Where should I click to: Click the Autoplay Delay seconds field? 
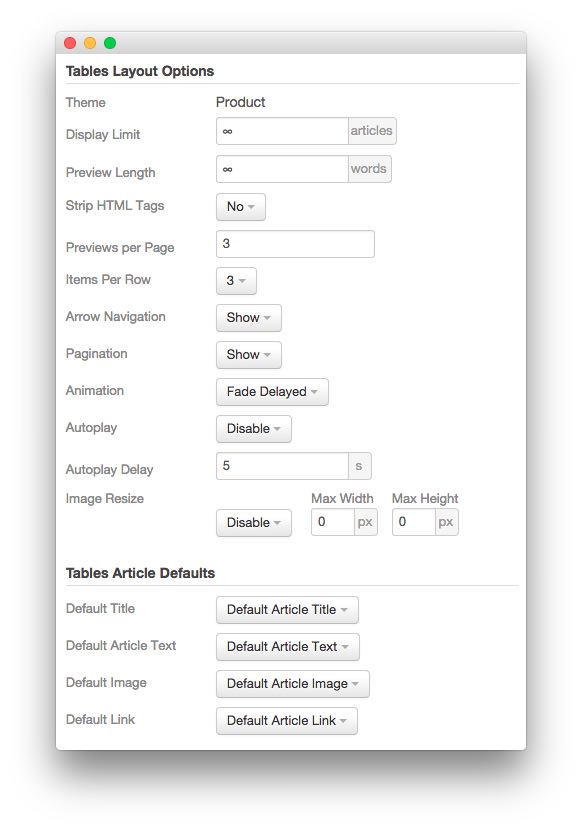282,466
